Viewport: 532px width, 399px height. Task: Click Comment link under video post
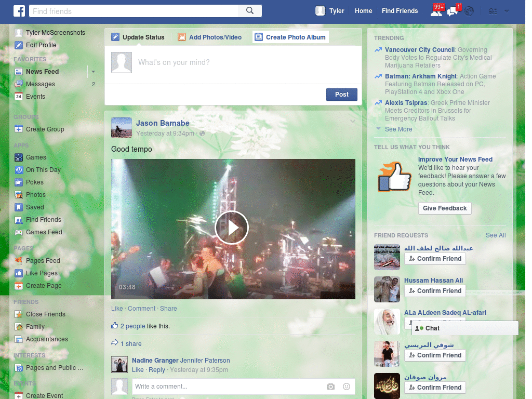[141, 309]
